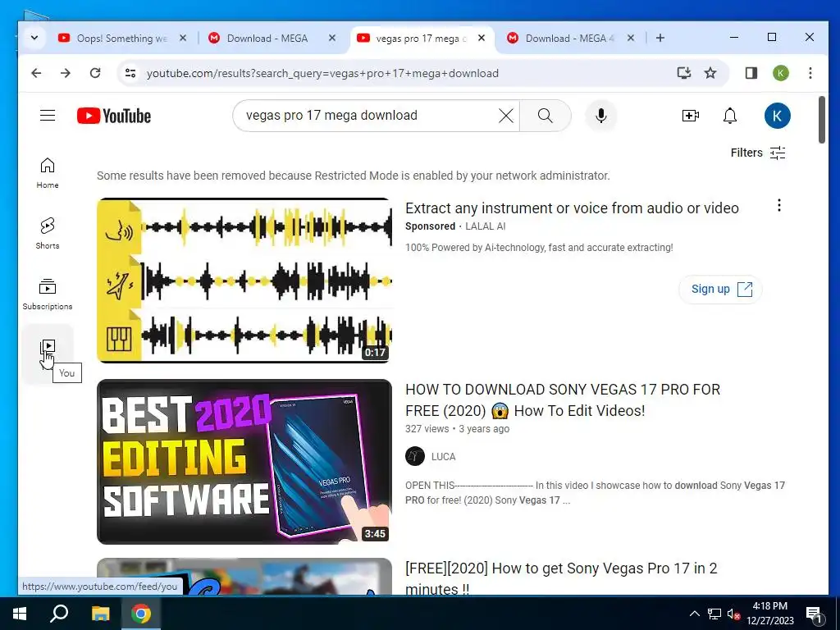Open File Explorer from the taskbar
The height and width of the screenshot is (630, 840).
point(100,614)
